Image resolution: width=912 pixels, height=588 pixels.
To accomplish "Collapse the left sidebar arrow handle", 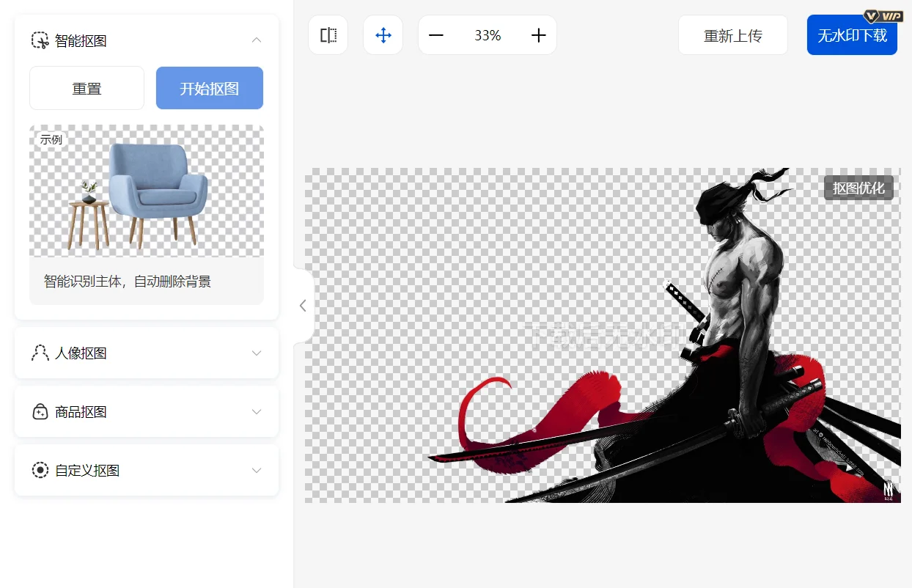I will [x=303, y=306].
